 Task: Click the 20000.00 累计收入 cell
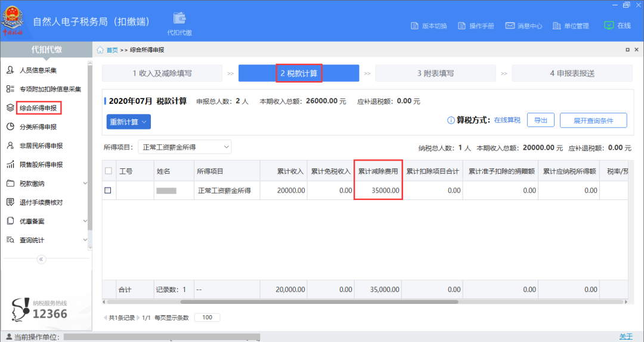(x=283, y=190)
